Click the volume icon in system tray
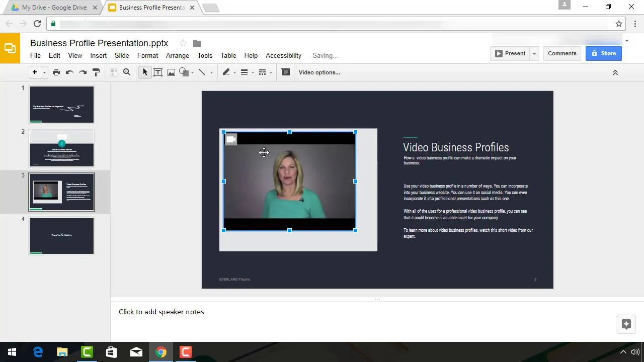The width and height of the screenshot is (644, 362). [x=634, y=352]
